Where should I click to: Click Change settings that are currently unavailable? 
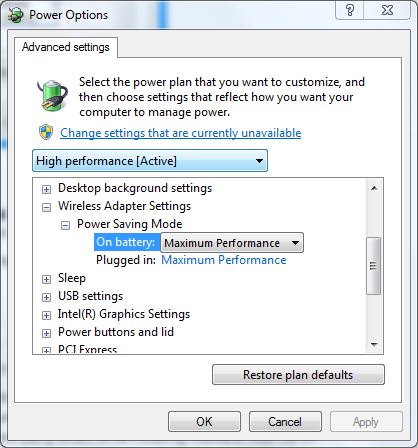[181, 133]
